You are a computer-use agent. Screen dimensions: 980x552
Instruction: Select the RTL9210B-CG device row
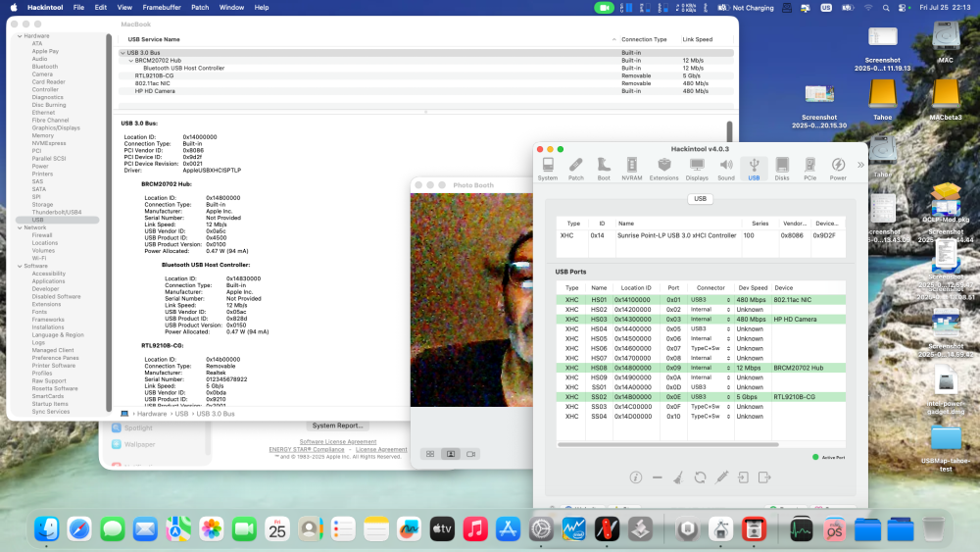click(x=425, y=75)
